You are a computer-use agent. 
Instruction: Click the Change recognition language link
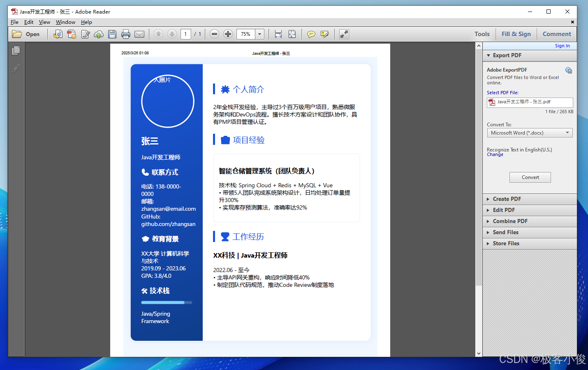pyautogui.click(x=495, y=155)
